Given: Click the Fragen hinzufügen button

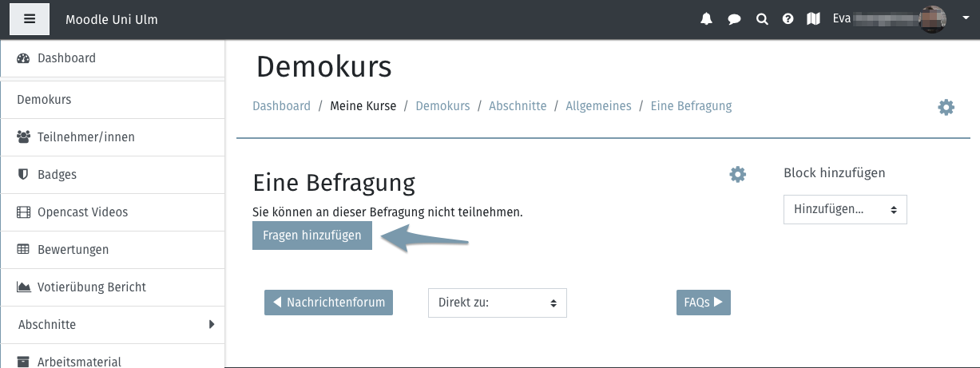Looking at the screenshot, I should click(312, 235).
